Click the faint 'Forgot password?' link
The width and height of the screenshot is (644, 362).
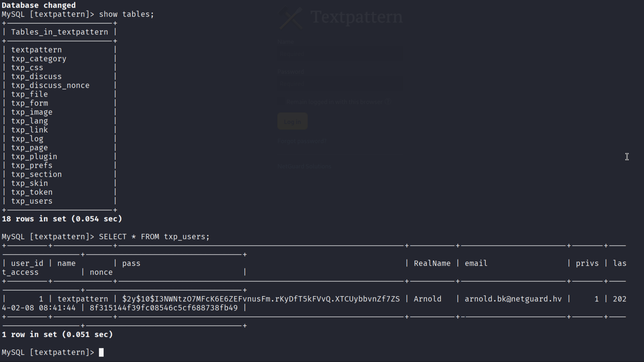[x=302, y=141]
